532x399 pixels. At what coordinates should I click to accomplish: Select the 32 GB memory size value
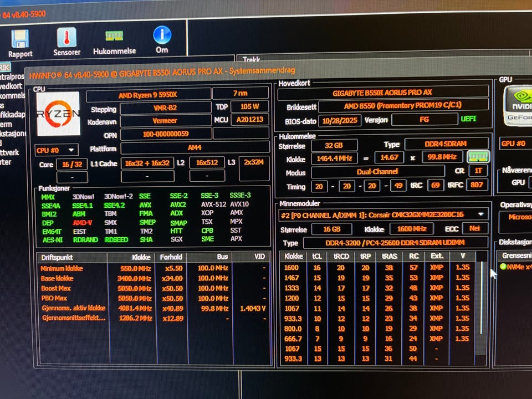click(x=334, y=145)
